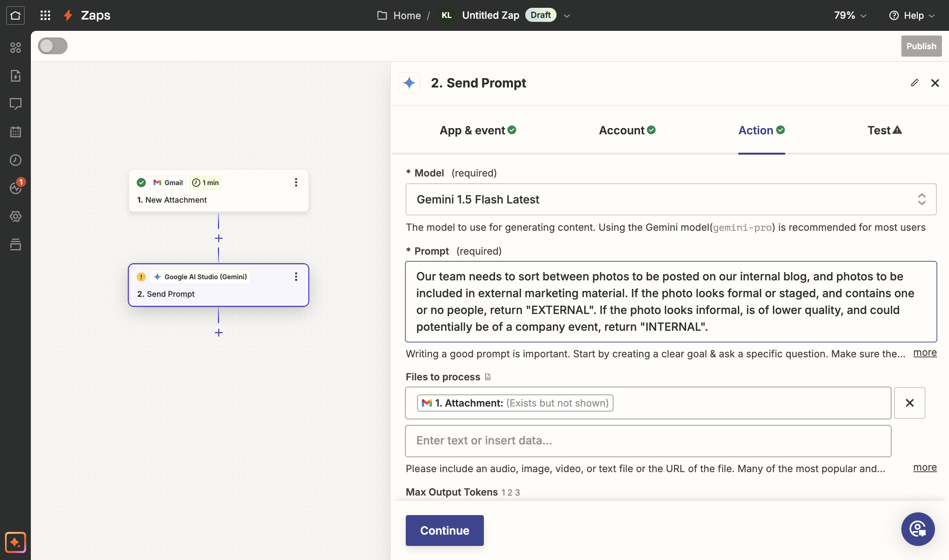Open the Zap file icon in sidebar
This screenshot has height=560, width=949.
point(15,76)
